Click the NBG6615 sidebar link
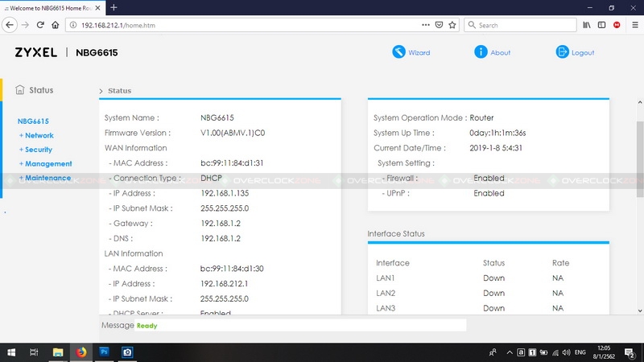The height and width of the screenshot is (362, 644). tap(33, 121)
